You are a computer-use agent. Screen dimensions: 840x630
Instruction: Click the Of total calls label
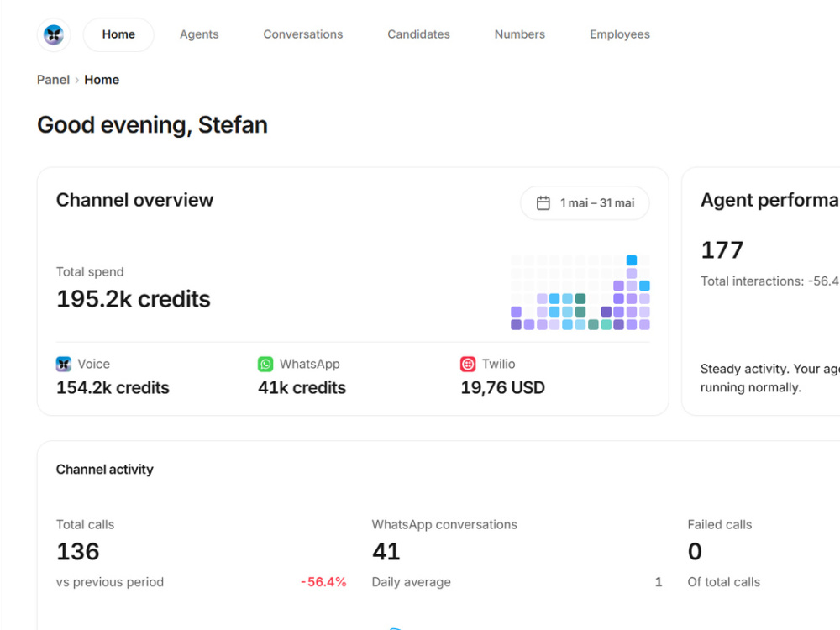[x=724, y=582]
